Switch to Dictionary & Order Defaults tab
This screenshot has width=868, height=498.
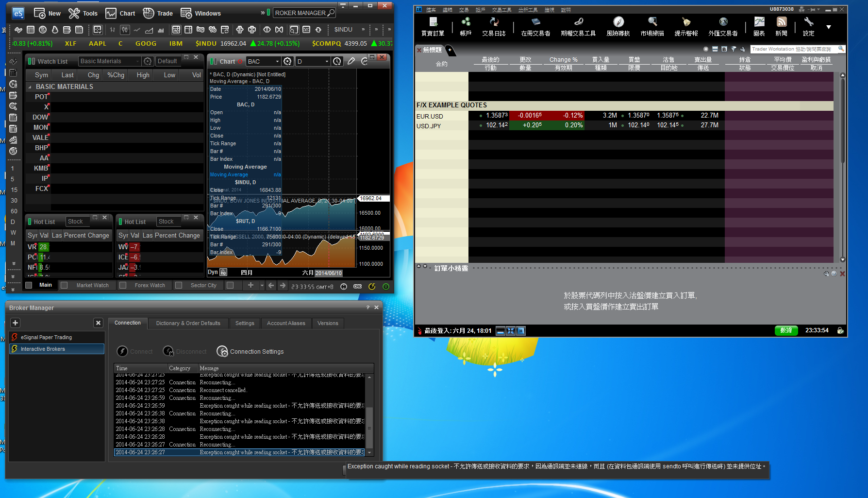point(188,323)
